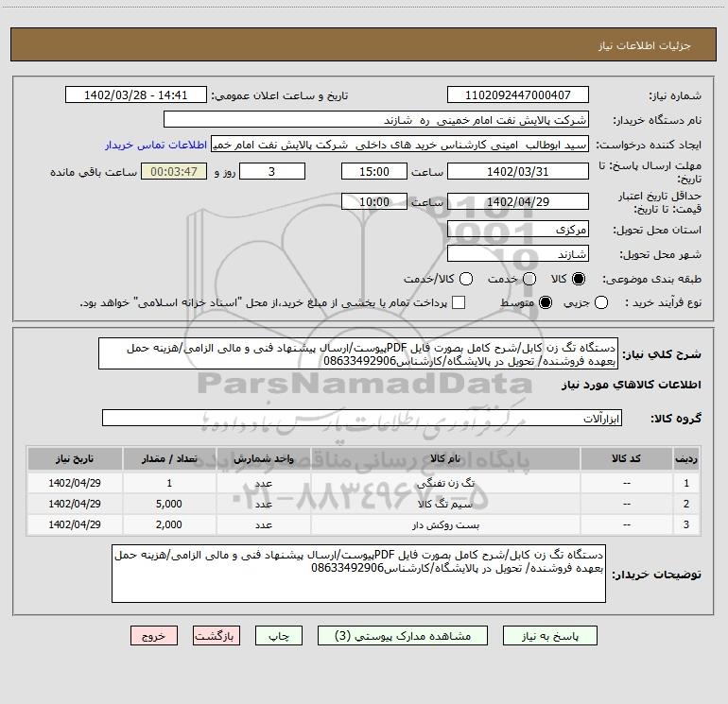The width and height of the screenshot is (728, 704).
Task: Click the واحد شمارش column header
Action: (x=263, y=459)
